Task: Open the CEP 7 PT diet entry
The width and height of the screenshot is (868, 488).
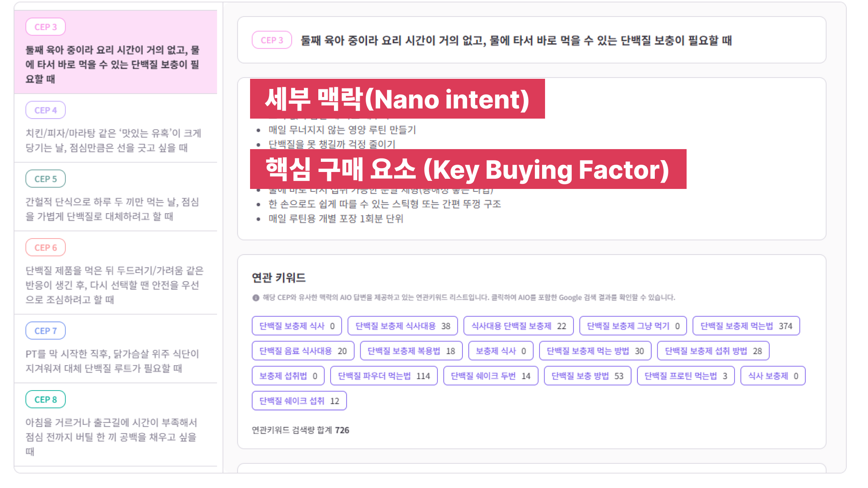Action: tap(115, 349)
